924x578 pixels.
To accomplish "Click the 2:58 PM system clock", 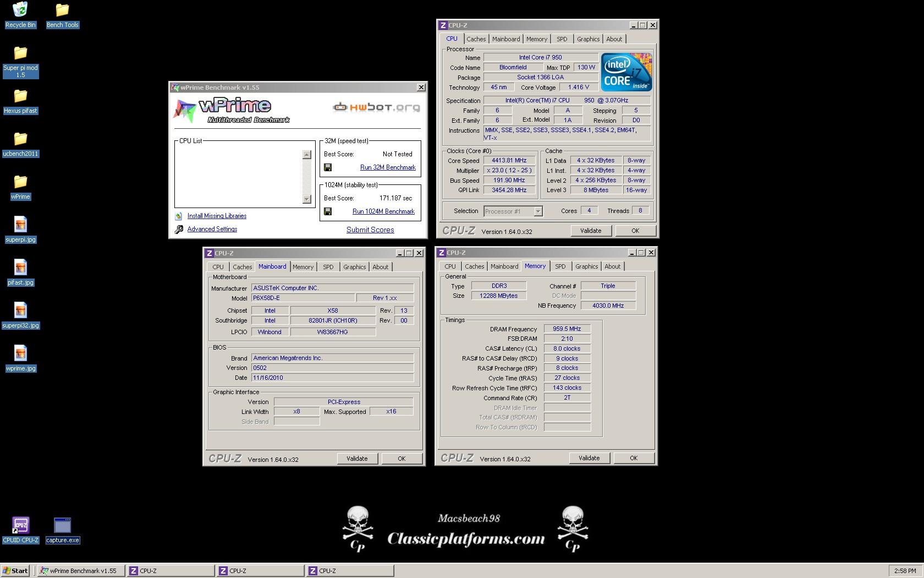I will tap(905, 571).
